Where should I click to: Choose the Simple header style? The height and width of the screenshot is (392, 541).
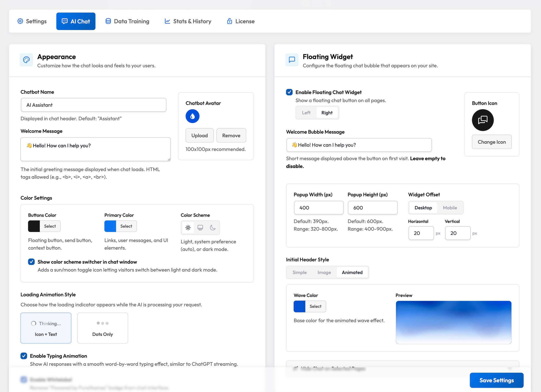299,272
